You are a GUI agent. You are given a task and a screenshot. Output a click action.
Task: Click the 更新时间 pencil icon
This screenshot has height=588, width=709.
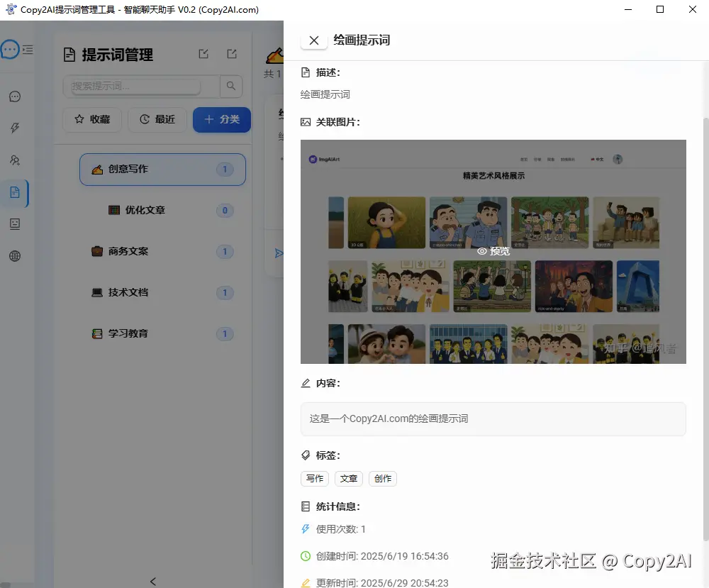pos(306,583)
